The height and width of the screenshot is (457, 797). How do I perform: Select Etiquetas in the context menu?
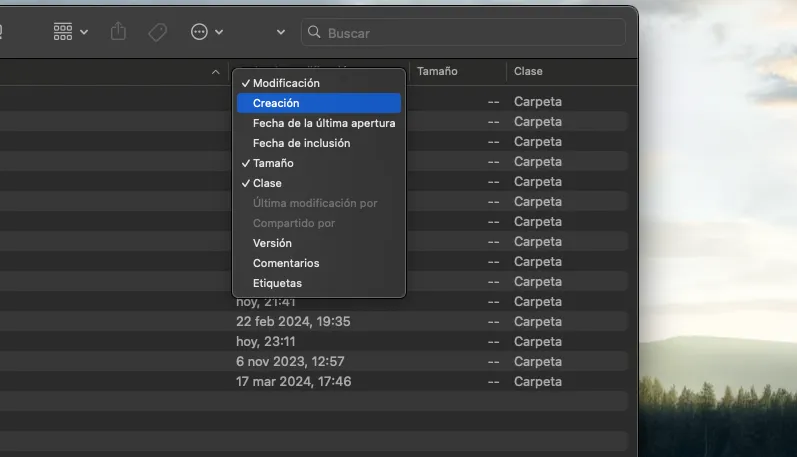[277, 283]
